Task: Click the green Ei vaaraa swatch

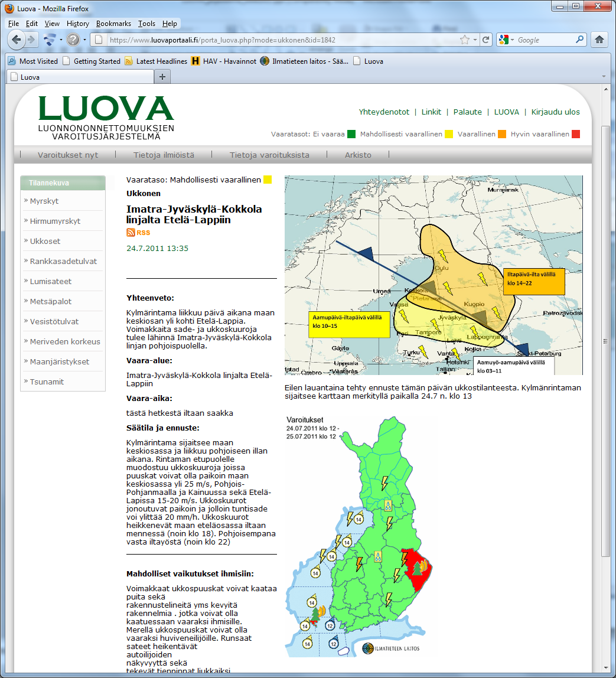Action: [351, 134]
